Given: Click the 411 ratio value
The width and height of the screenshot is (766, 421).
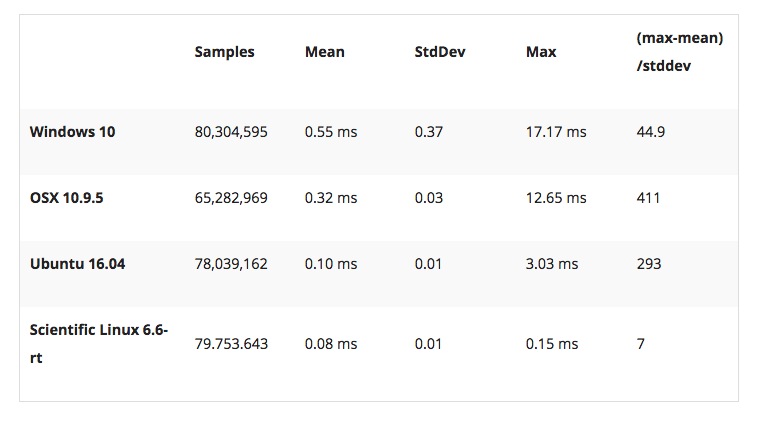Looking at the screenshot, I should pyautogui.click(x=648, y=198).
